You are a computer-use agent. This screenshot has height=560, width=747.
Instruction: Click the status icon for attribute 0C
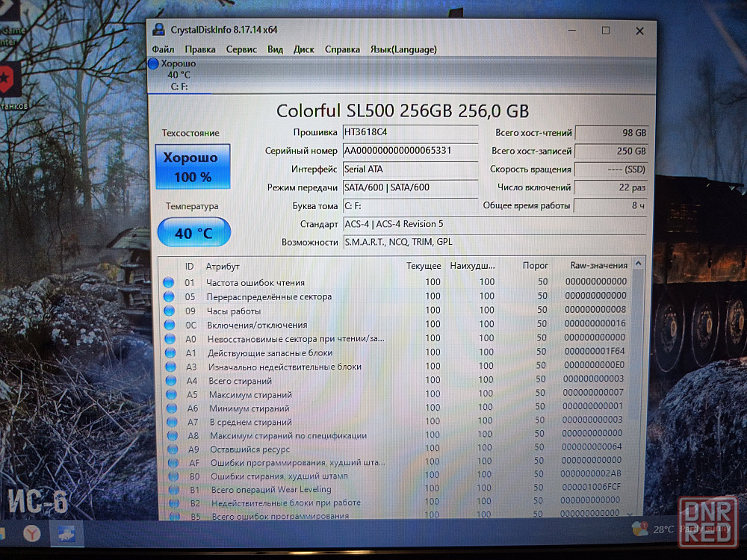tap(170, 325)
